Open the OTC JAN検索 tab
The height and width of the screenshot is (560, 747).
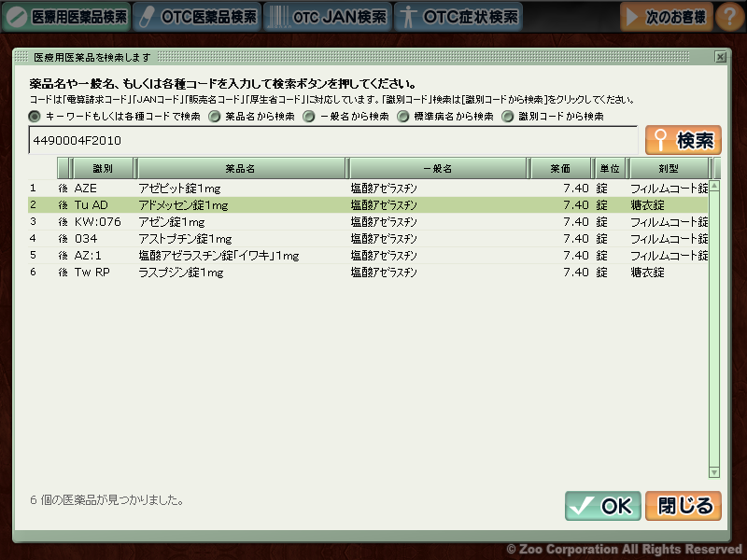pyautogui.click(x=328, y=17)
